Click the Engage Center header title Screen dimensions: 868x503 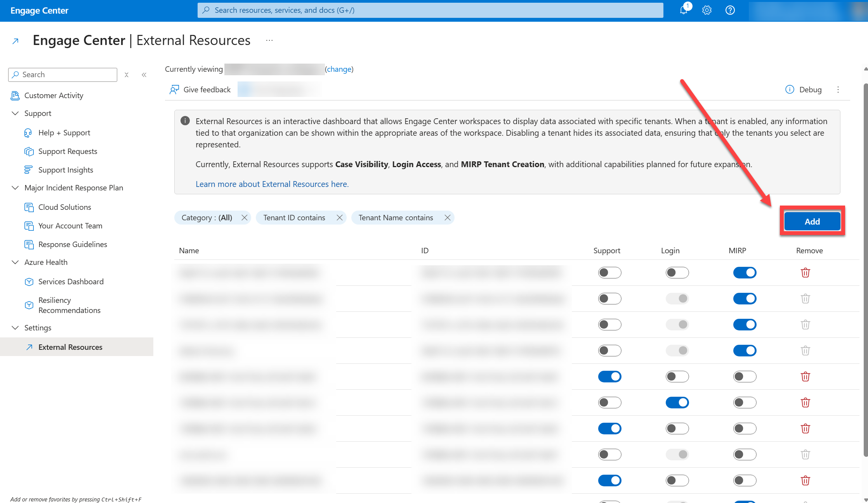click(x=39, y=10)
